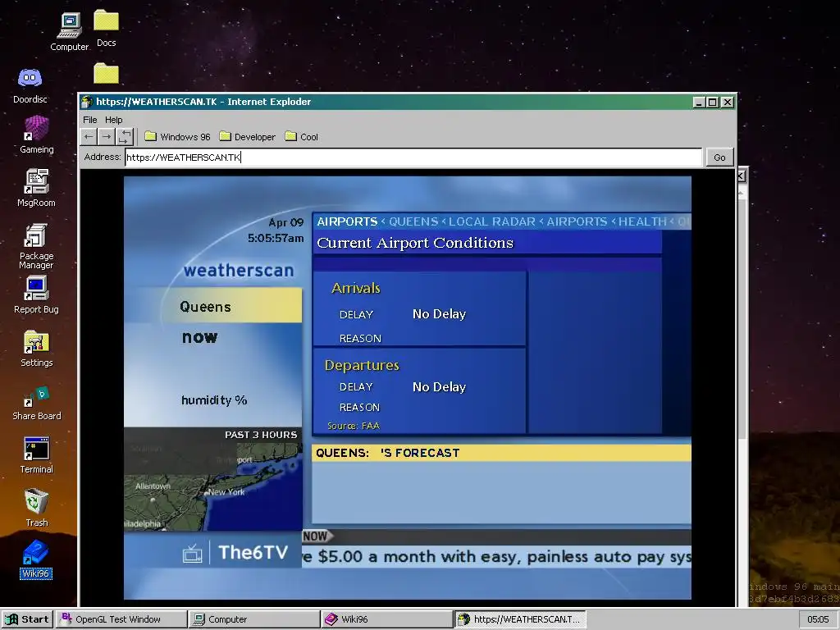Open the File menu

(x=90, y=120)
